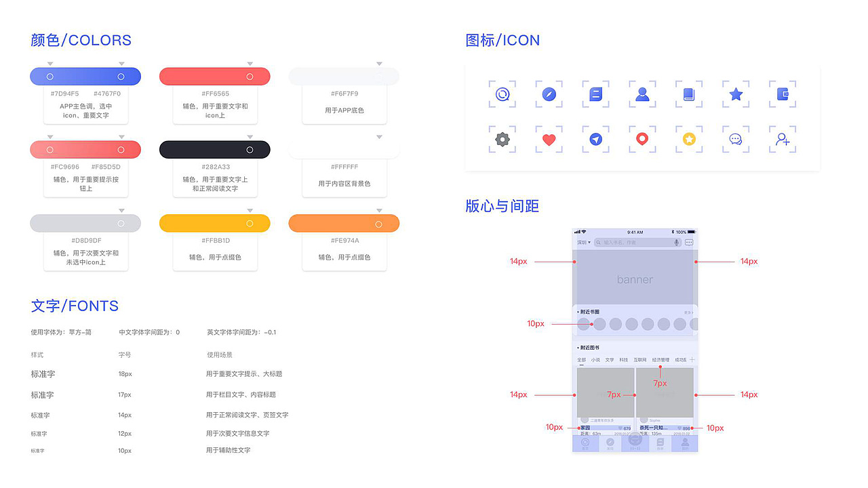Click the wallet icon in the ICON section

click(x=782, y=94)
